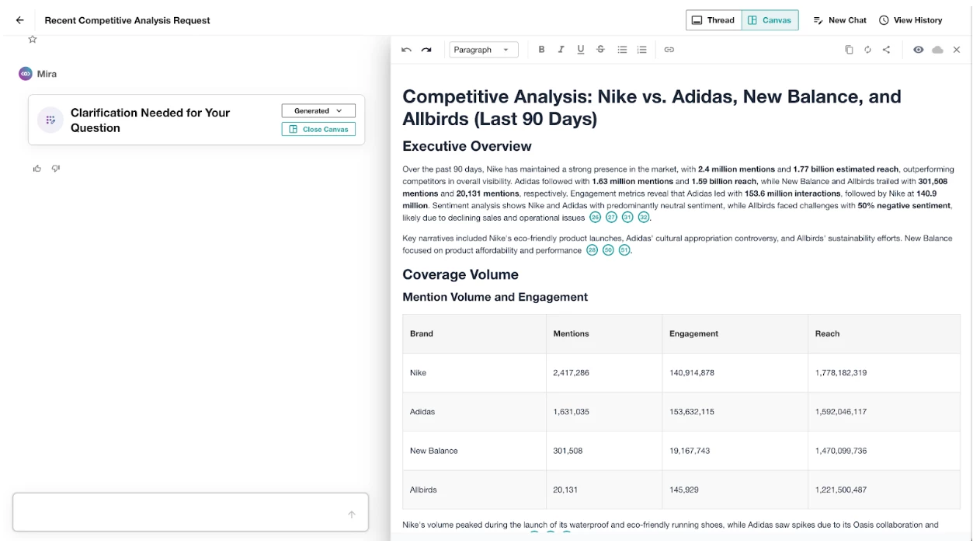Toggle italic formatting

point(561,50)
